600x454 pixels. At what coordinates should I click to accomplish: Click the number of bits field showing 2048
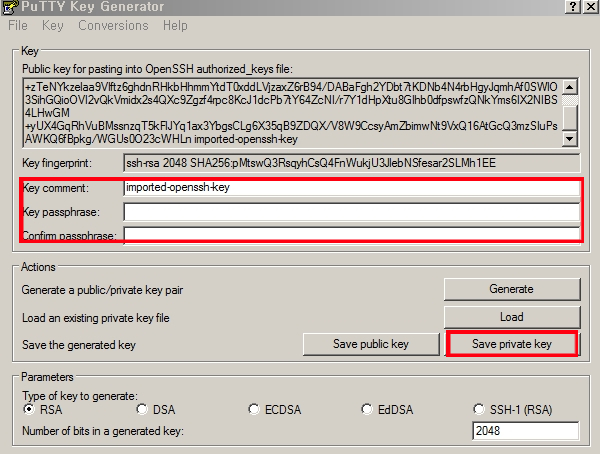(x=525, y=431)
